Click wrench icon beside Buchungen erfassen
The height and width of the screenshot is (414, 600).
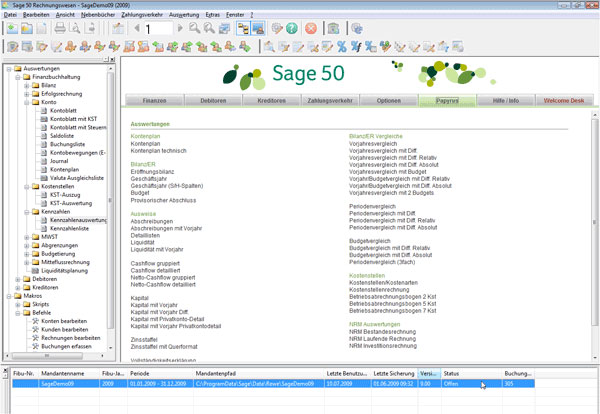click(x=35, y=346)
